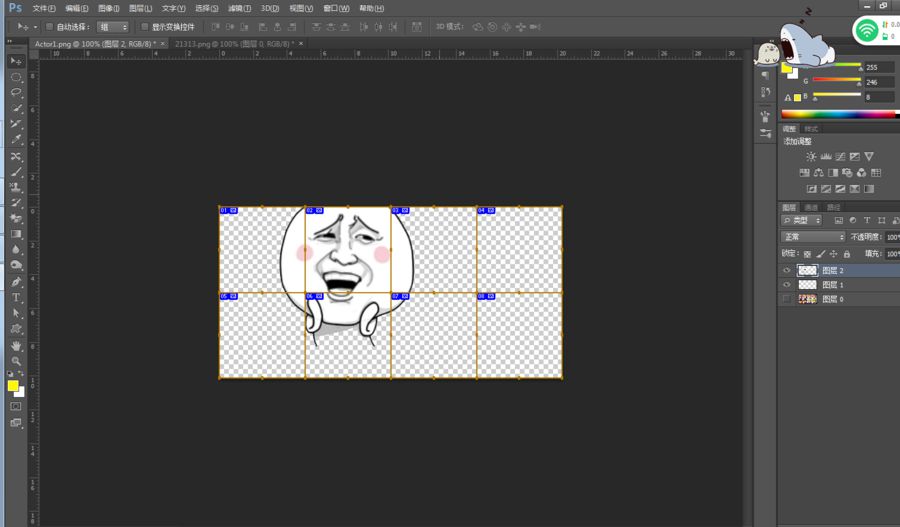This screenshot has height=527, width=900.
Task: Select the Clone Stamp tool
Action: [15, 187]
